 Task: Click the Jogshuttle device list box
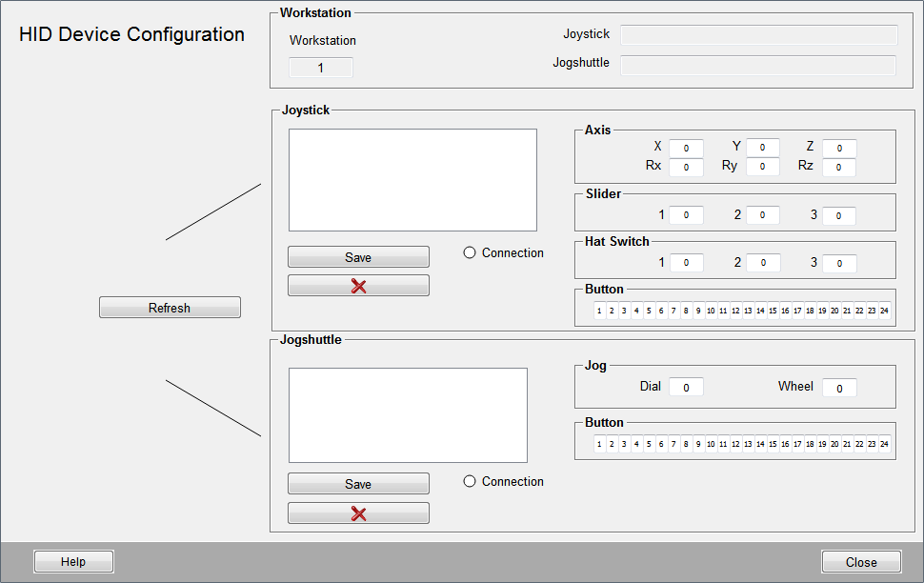[x=408, y=415]
